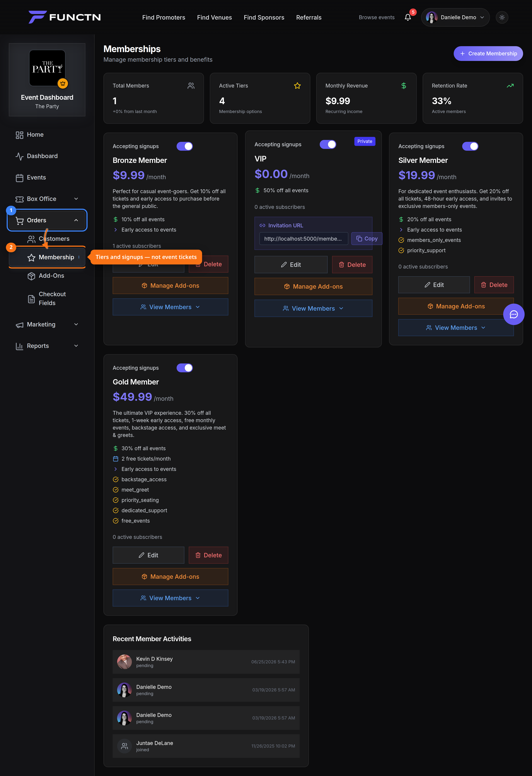The image size is (532, 776).
Task: Click the Marketing megaphone icon
Action: pos(19,324)
